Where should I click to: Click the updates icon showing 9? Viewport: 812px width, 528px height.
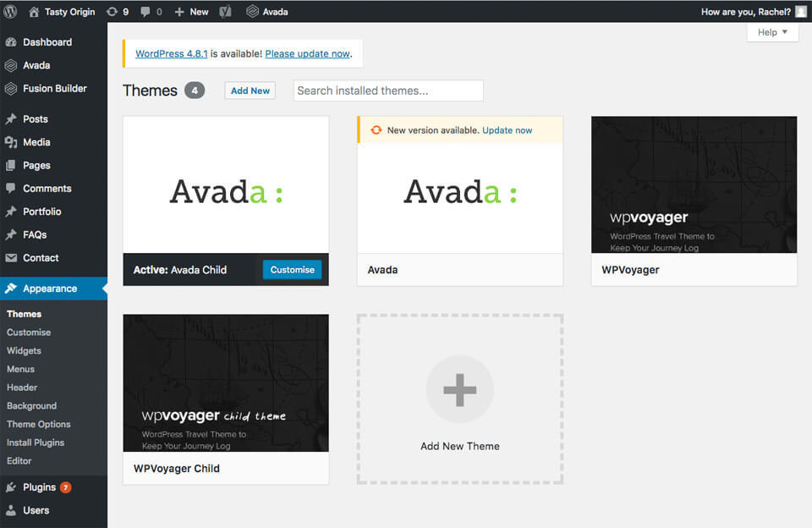click(x=112, y=11)
